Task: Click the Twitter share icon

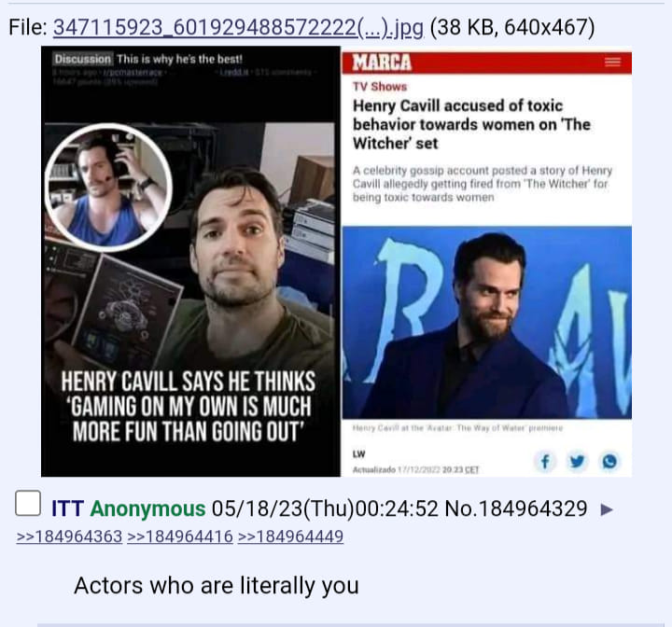Action: [577, 462]
